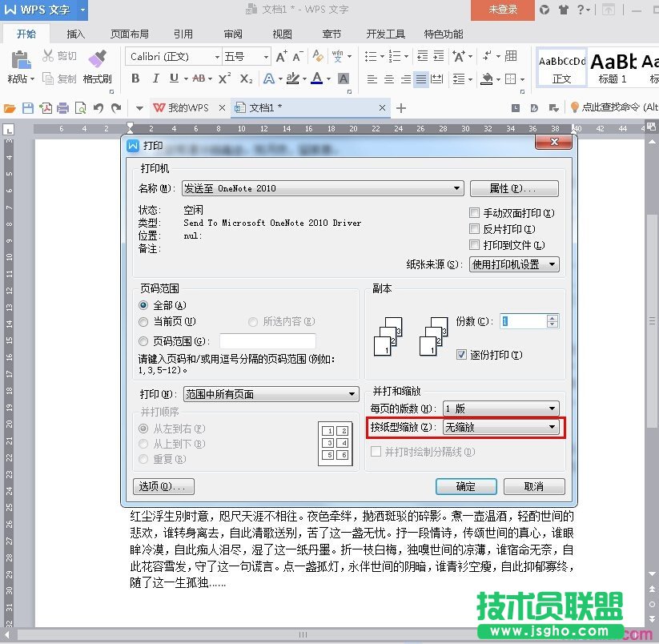Expand the 每页的版数 dropdown
The image size is (659, 644).
(x=500, y=408)
